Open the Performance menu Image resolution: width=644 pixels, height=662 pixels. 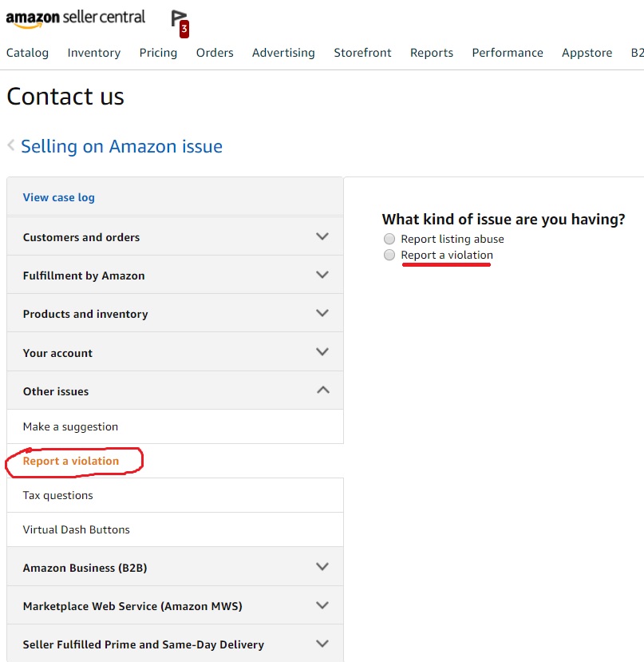point(507,53)
